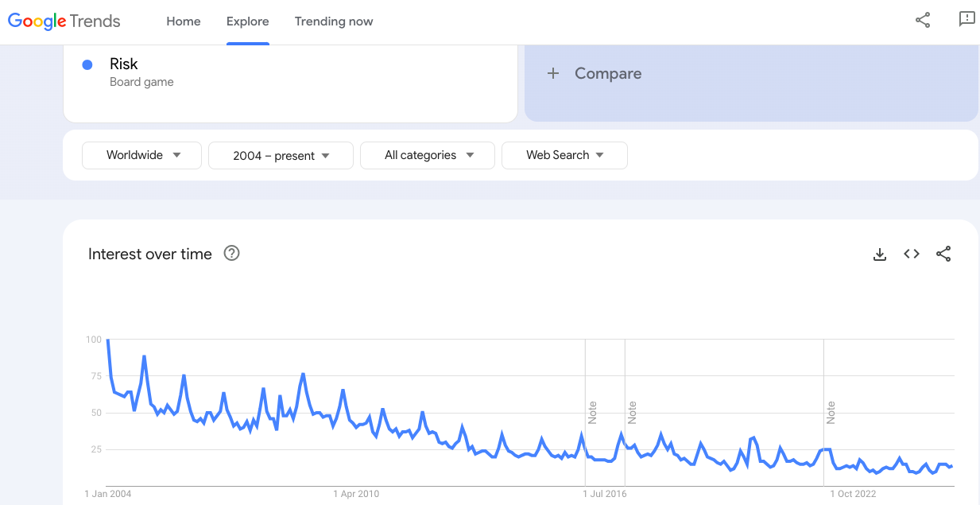Edit the Risk board game search term
Viewport: 980px width, 505px height.
tap(290, 73)
